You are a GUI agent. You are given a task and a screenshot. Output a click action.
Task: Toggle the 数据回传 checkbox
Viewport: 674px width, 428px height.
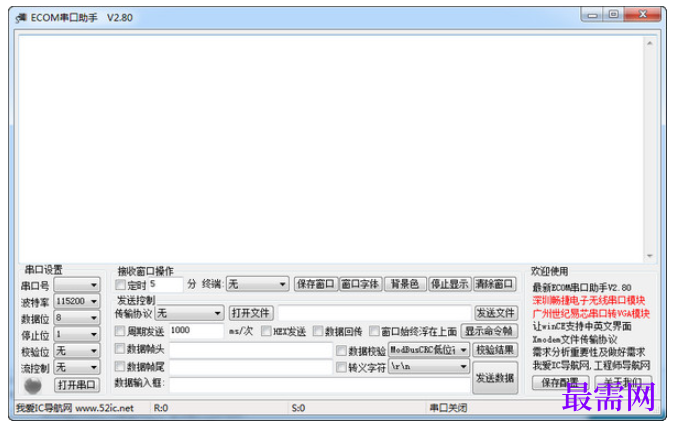[318, 331]
